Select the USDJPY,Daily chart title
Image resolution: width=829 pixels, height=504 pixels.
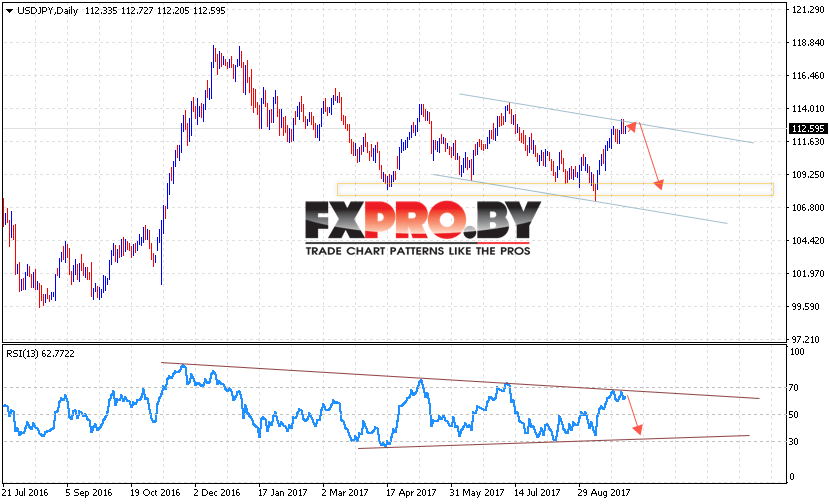(x=48, y=11)
